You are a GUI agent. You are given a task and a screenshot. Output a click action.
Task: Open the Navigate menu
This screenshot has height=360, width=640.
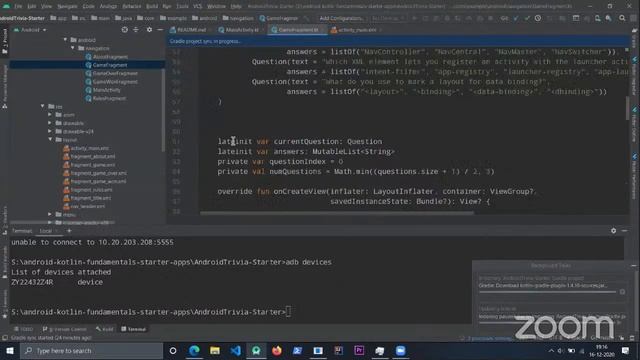(67, 7)
